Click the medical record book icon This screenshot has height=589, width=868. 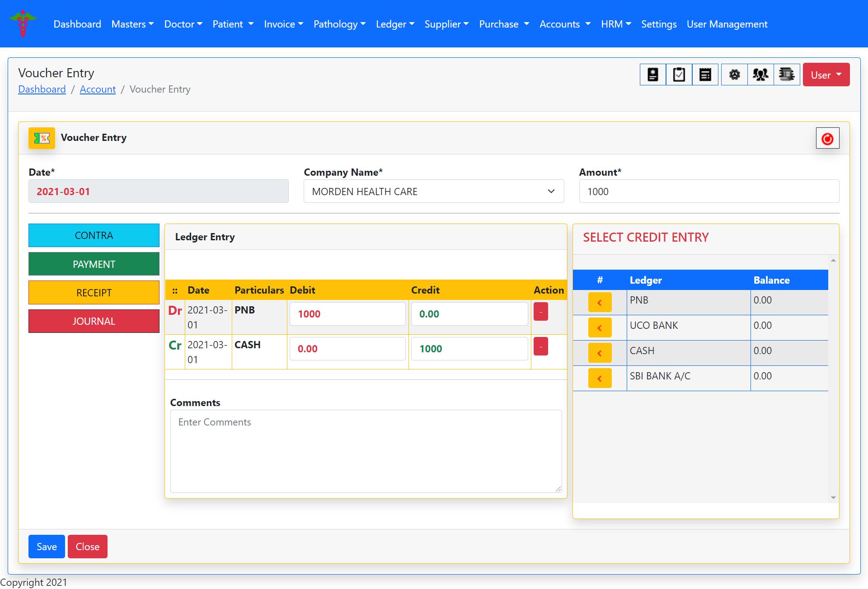tap(652, 75)
